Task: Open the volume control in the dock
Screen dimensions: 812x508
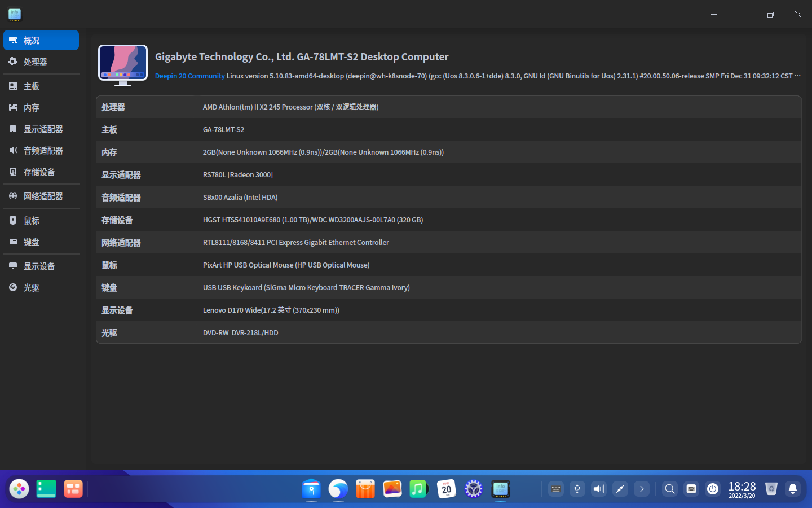Action: [599, 489]
